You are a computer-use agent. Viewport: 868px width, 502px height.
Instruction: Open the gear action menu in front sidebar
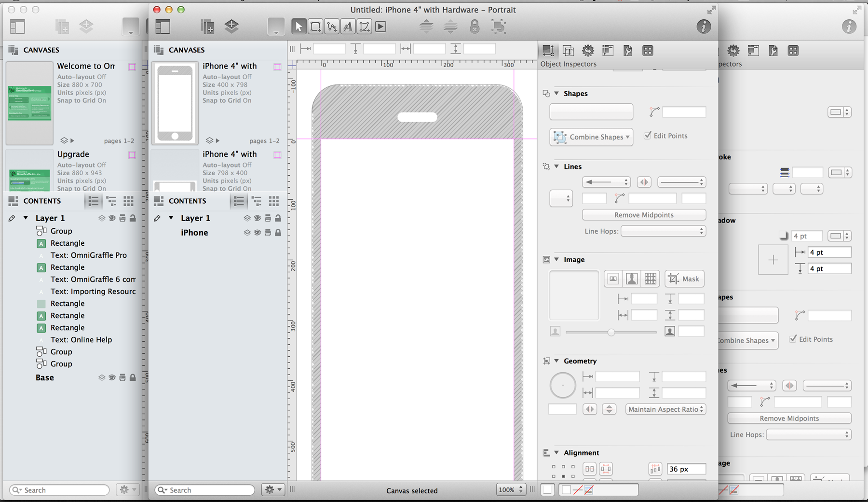273,489
